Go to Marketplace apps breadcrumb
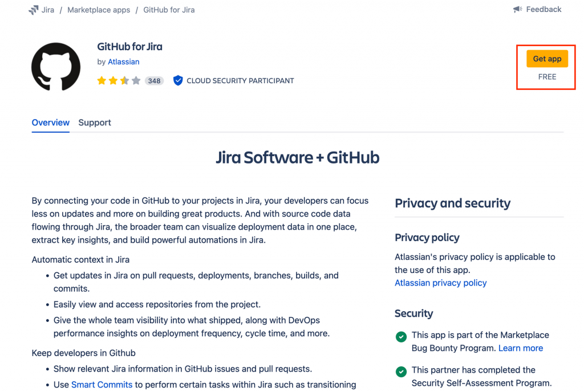The image size is (584, 392). pos(99,10)
